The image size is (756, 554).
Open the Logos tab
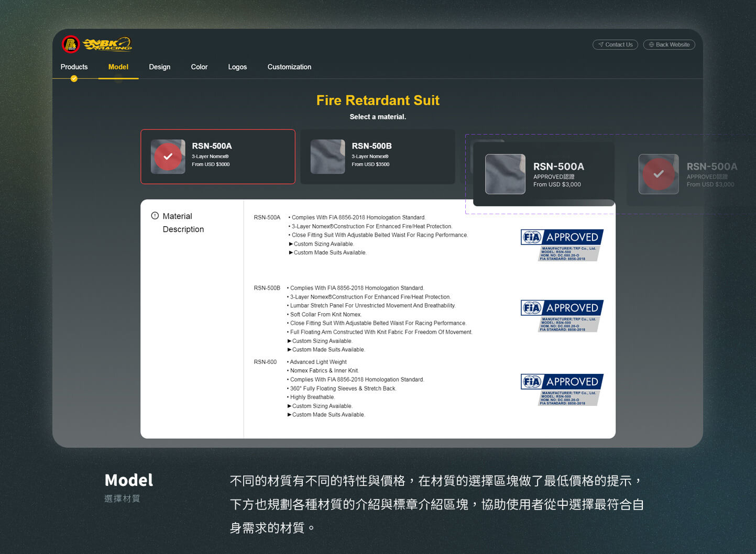coord(237,67)
